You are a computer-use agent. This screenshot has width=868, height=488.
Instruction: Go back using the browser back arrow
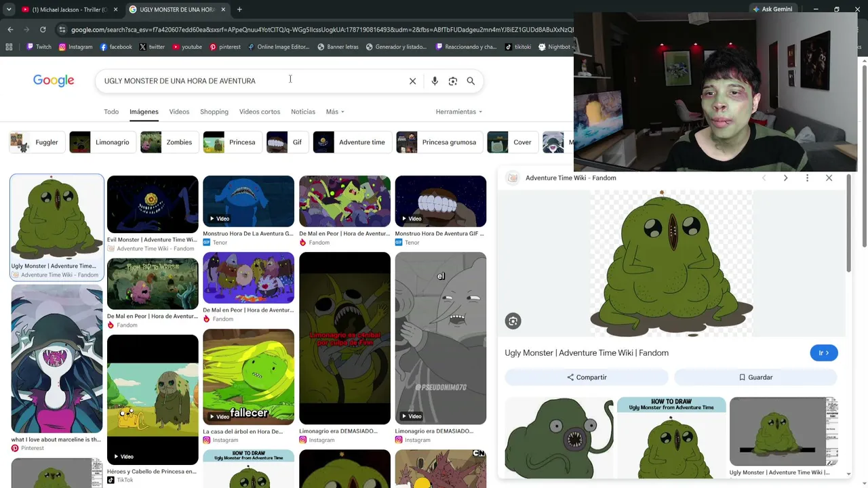[x=10, y=30]
